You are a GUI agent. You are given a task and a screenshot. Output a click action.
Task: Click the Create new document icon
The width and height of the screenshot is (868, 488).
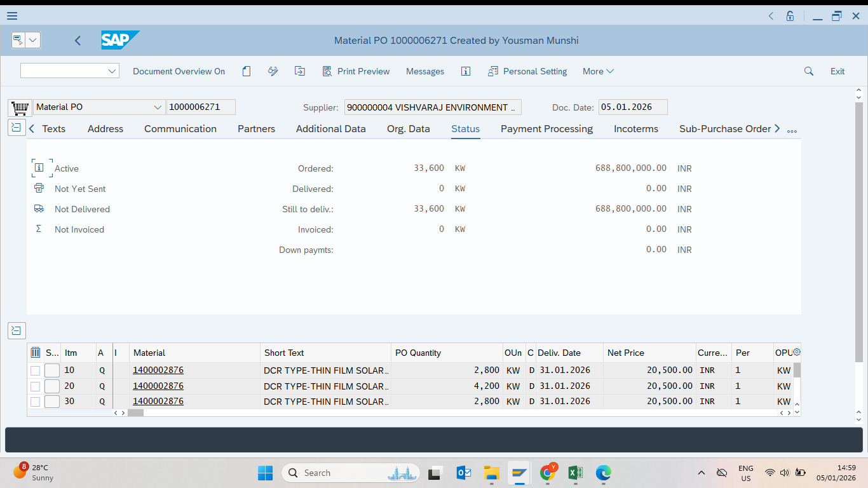coord(247,71)
